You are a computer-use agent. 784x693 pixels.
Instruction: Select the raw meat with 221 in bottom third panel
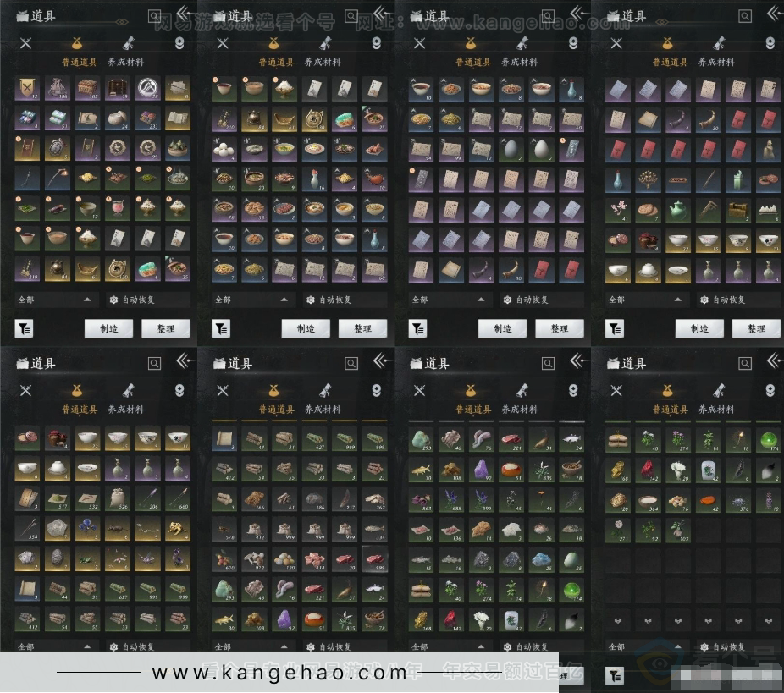click(x=511, y=440)
